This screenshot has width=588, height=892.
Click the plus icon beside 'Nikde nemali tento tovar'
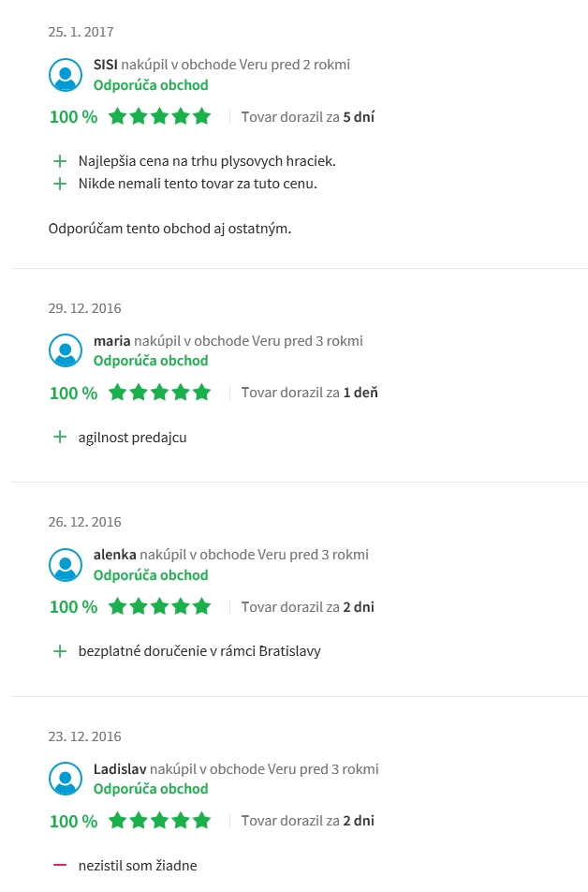(60, 184)
